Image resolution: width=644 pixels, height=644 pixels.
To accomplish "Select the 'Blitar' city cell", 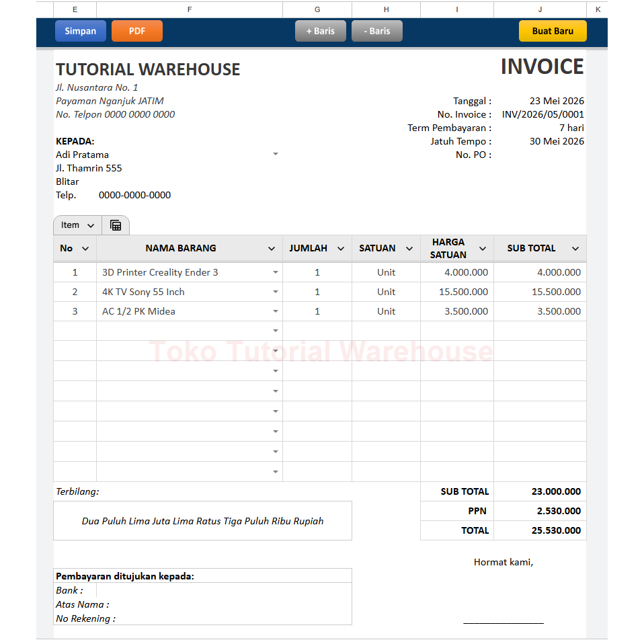I will (67, 182).
